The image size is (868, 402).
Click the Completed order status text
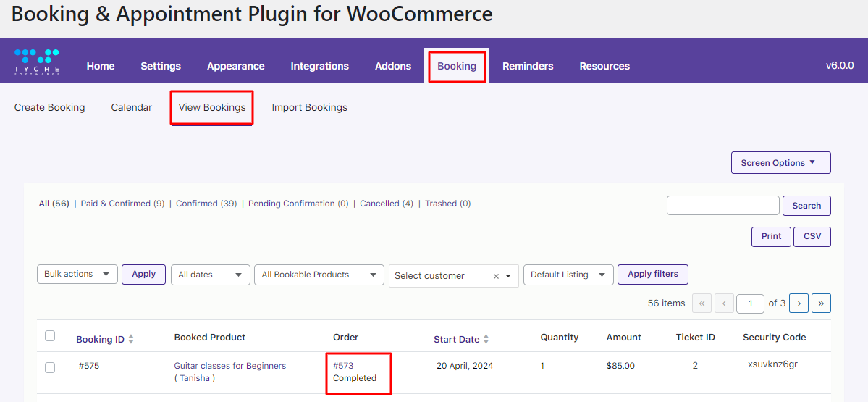coord(354,378)
